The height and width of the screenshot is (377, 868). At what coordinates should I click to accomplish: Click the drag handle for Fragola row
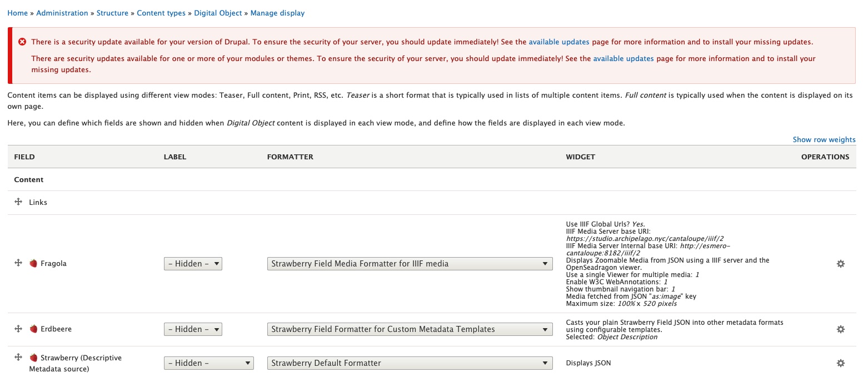pyautogui.click(x=18, y=263)
